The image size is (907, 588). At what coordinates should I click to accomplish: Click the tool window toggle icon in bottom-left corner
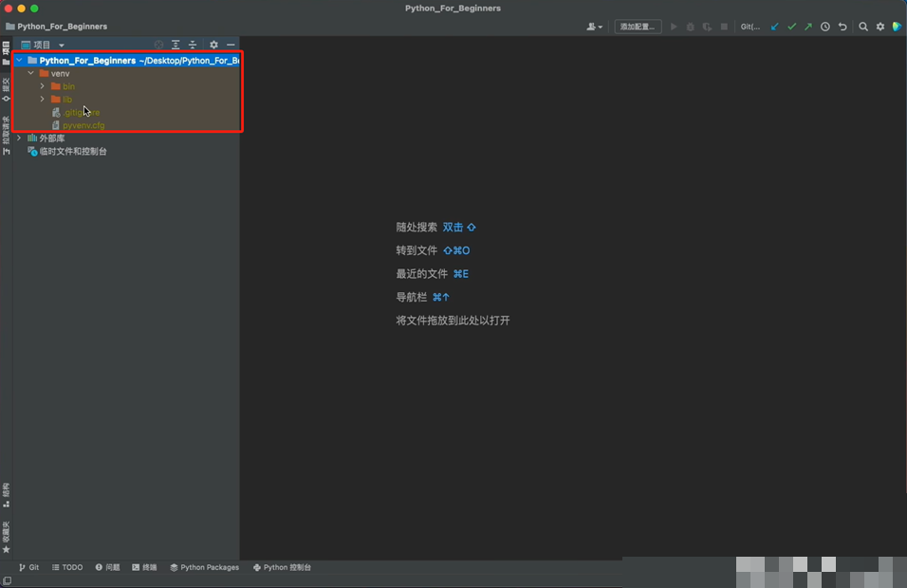coord(7,580)
